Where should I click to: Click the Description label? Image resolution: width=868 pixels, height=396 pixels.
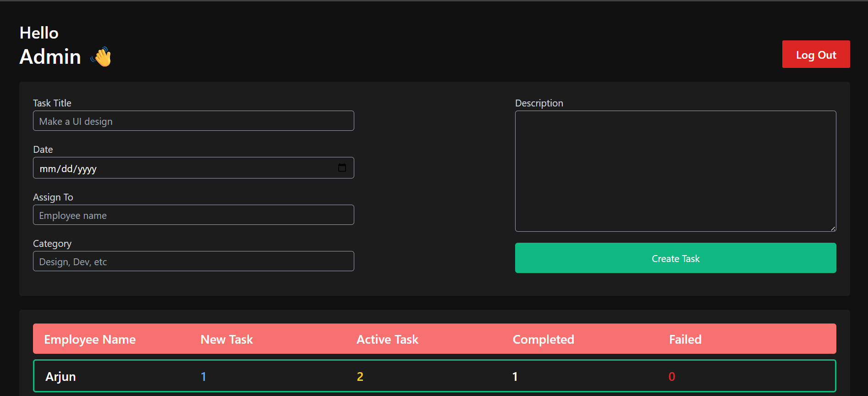[539, 103]
